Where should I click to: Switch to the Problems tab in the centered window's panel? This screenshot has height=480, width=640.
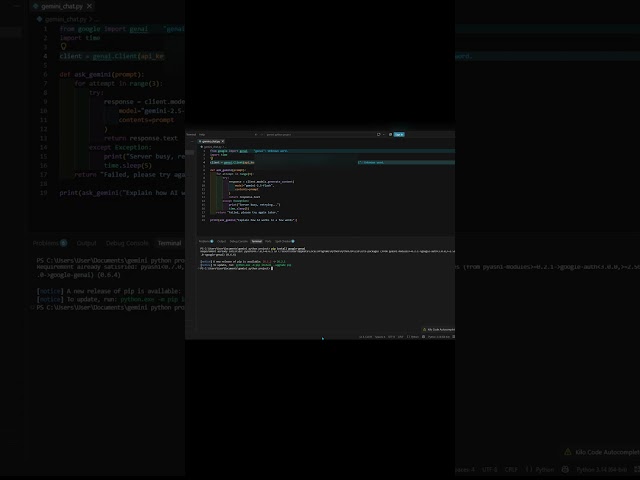pyautogui.click(x=206, y=241)
